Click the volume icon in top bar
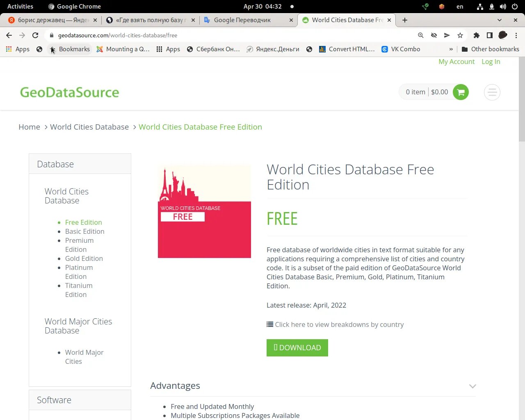Viewport: 525px width, 420px height. point(503,7)
